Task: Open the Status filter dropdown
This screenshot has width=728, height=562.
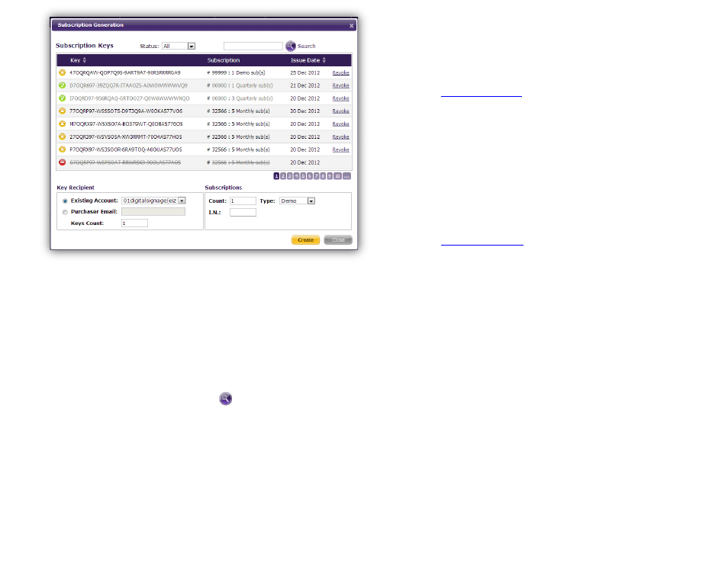Action: pos(192,46)
